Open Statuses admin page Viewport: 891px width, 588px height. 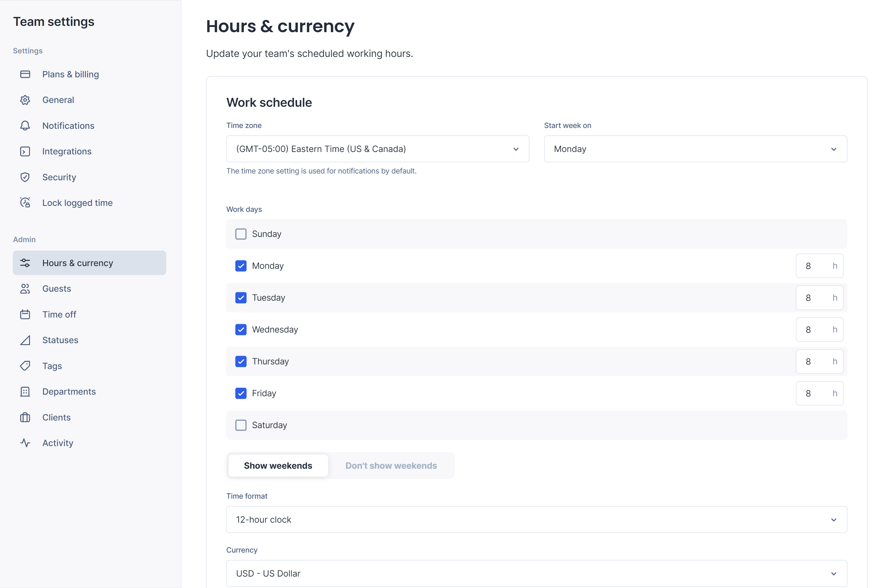coord(89,340)
